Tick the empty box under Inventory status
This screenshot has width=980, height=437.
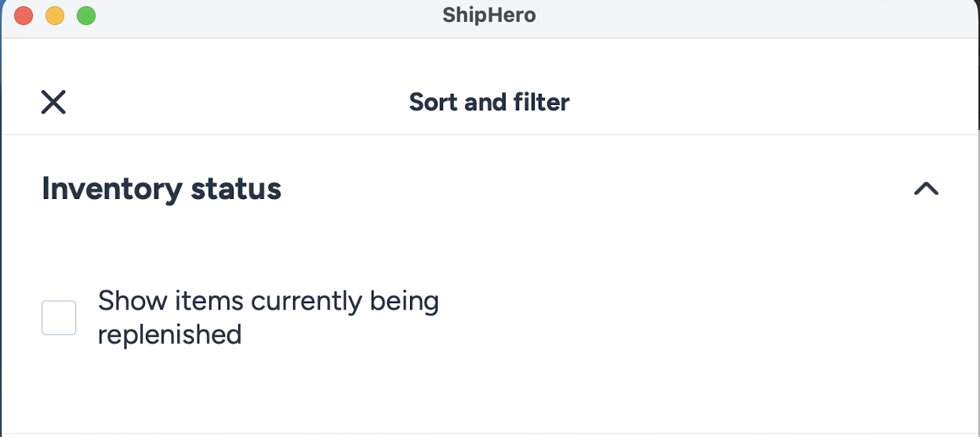[x=59, y=318]
